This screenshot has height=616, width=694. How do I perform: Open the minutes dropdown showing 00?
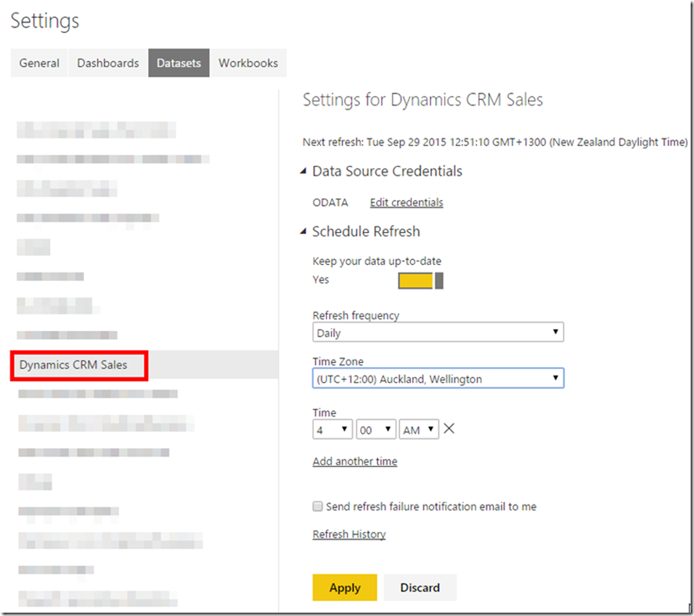click(x=375, y=429)
